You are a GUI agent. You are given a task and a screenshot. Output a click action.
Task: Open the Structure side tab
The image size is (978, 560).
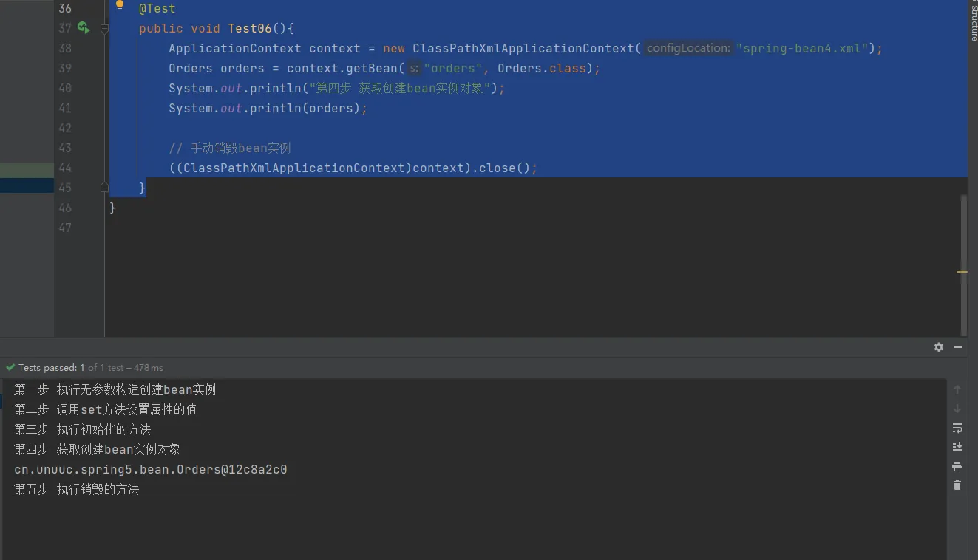[x=973, y=22]
